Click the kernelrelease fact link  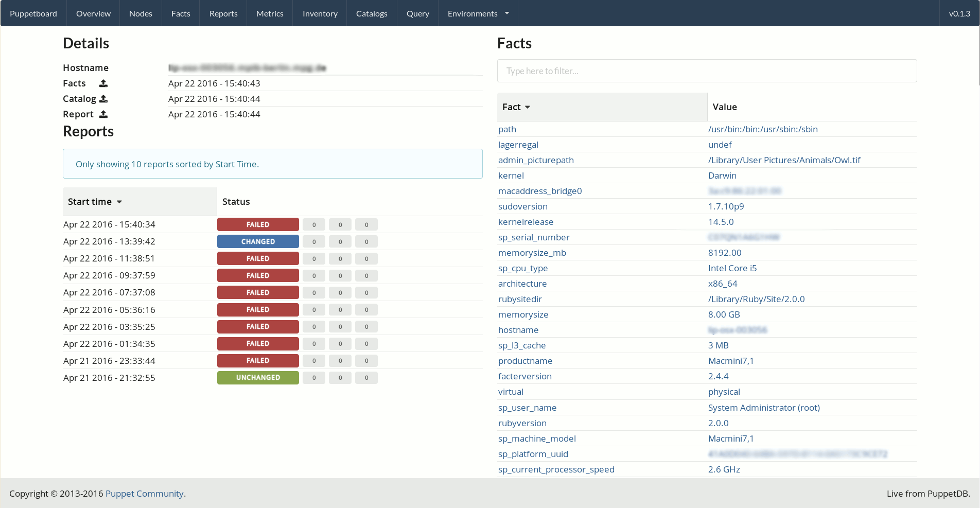[526, 222]
